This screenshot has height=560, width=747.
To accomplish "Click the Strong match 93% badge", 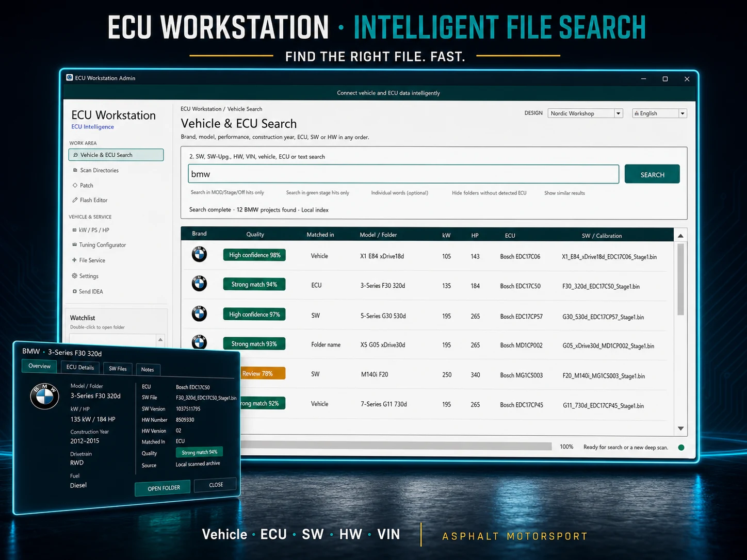I will 254,343.
